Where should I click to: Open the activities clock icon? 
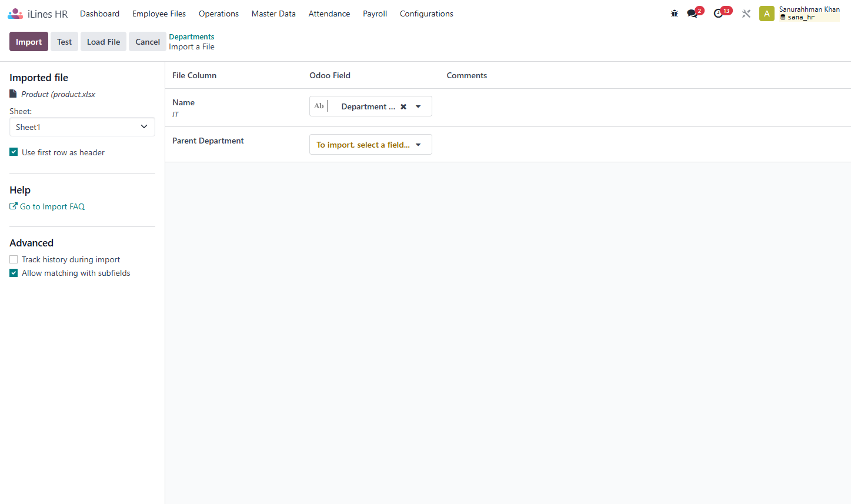point(719,14)
